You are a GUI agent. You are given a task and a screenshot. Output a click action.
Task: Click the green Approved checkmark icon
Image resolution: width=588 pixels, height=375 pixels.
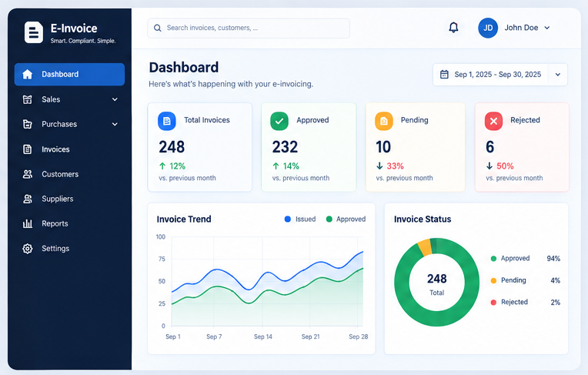click(279, 121)
